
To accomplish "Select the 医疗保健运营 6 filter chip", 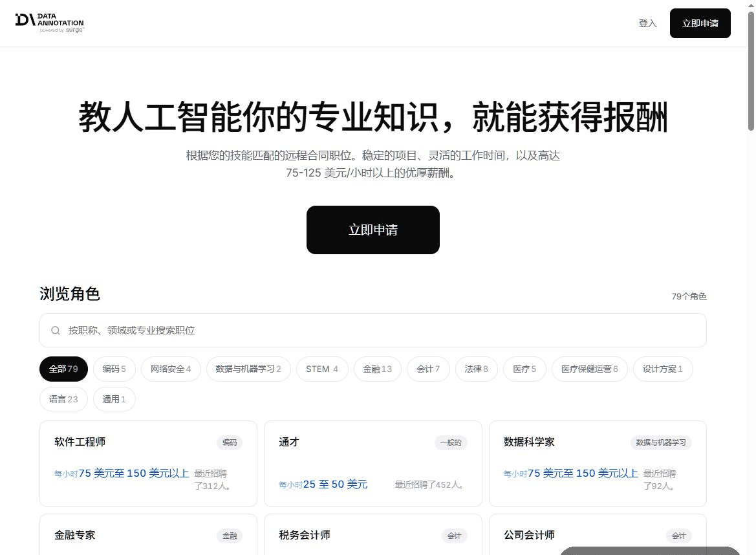I will pyautogui.click(x=590, y=369).
